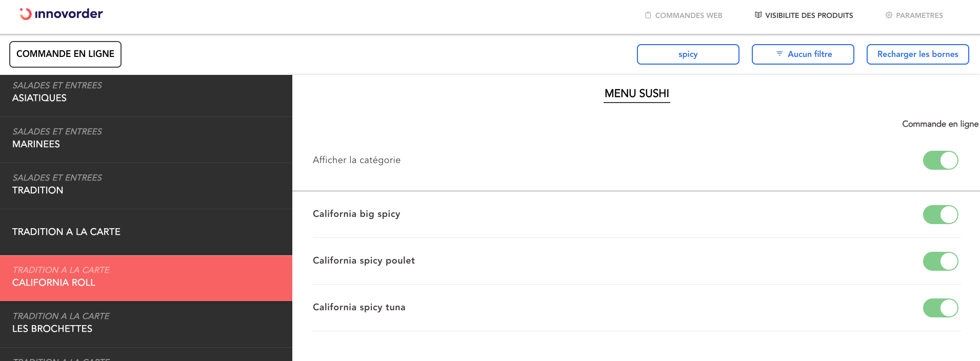Select Salades et Entrees Asiatiques category
This screenshot has height=361, width=980.
click(x=146, y=92)
